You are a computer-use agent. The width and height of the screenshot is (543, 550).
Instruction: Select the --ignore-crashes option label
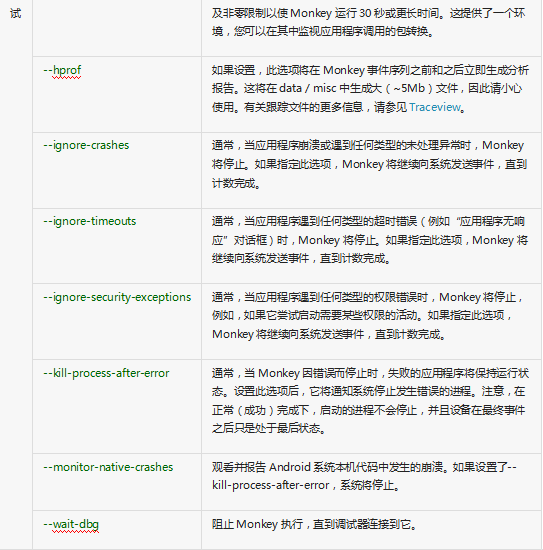point(86,146)
